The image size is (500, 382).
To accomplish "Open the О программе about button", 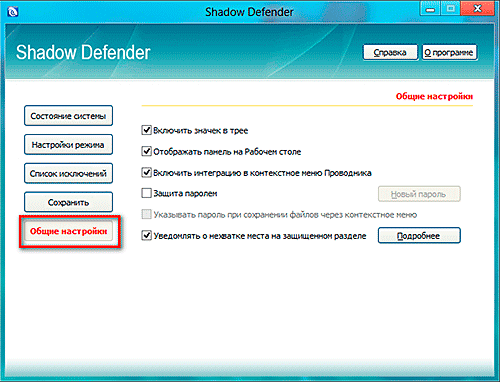I will 450,52.
